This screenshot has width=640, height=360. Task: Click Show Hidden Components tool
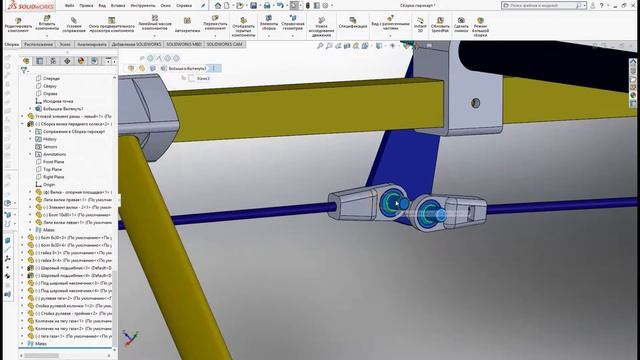pyautogui.click(x=243, y=27)
